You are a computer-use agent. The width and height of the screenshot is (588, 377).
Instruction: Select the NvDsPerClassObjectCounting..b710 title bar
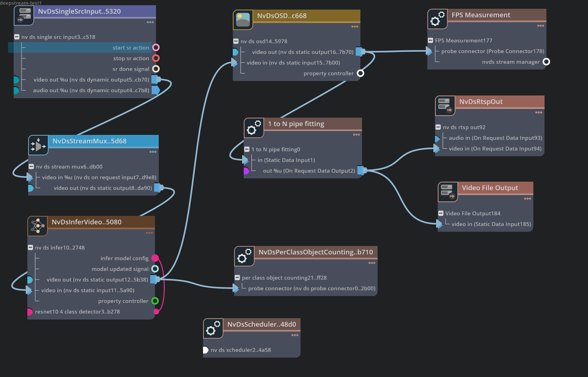point(316,252)
